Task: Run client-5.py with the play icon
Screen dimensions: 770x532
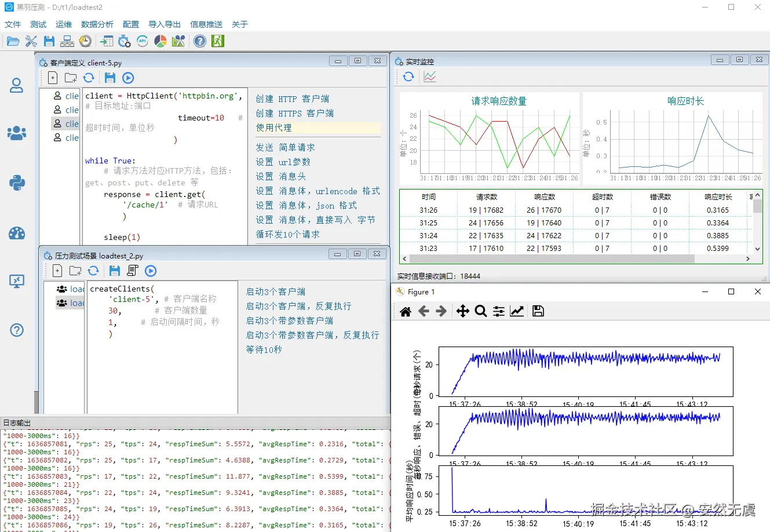Action: [128, 78]
